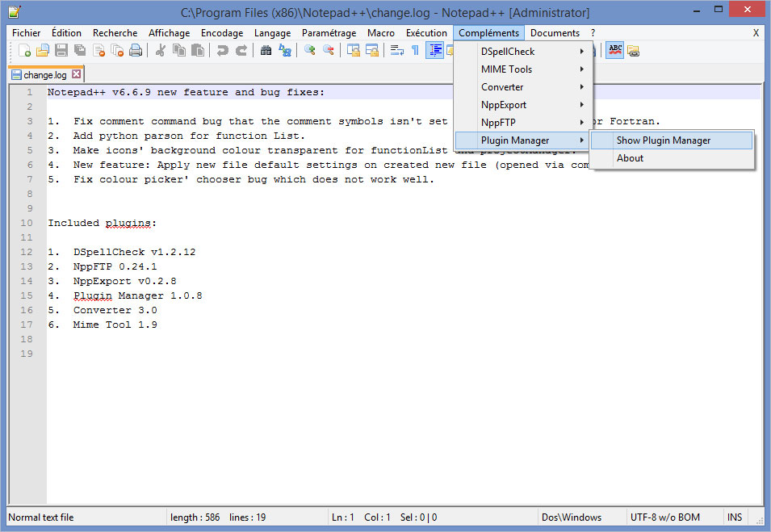This screenshot has height=532, width=771.
Task: Click the Close All documents icon
Action: coord(117,51)
